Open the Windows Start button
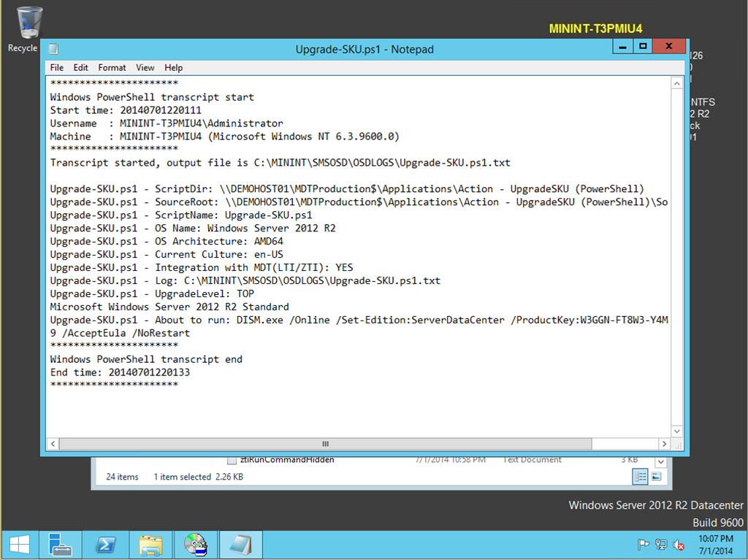This screenshot has height=560, width=748. coord(19,545)
